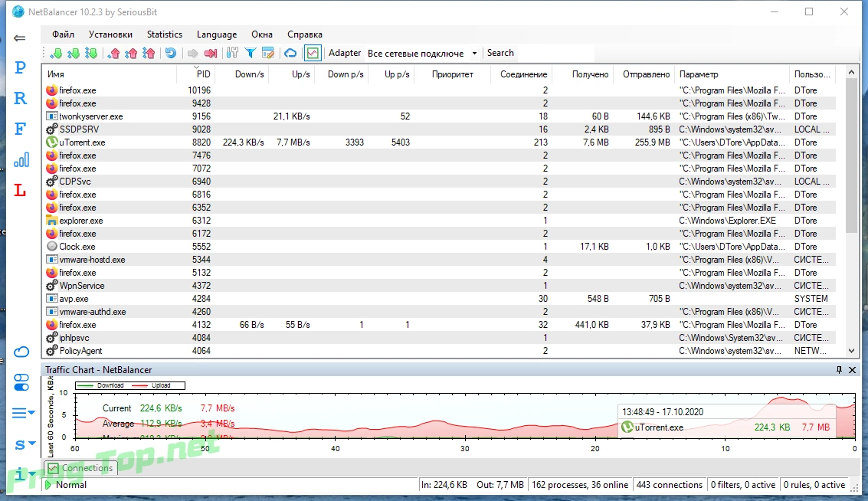This screenshot has width=868, height=501.
Task: Click '0 rules, 0 active' status entry
Action: click(814, 485)
